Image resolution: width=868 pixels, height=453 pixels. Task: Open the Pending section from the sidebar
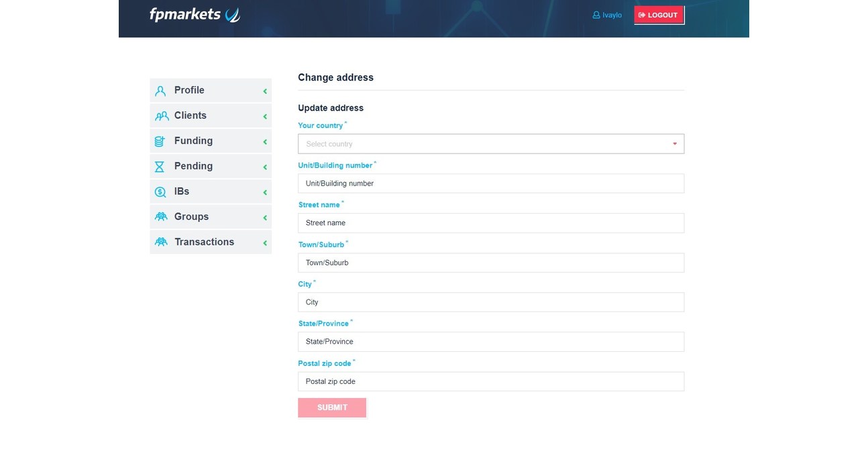(x=193, y=166)
